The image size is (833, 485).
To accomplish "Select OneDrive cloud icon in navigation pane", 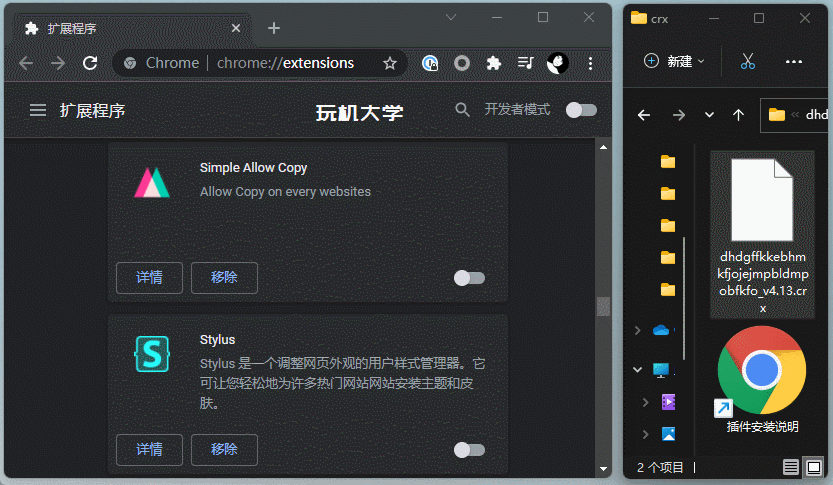I will coord(661,330).
